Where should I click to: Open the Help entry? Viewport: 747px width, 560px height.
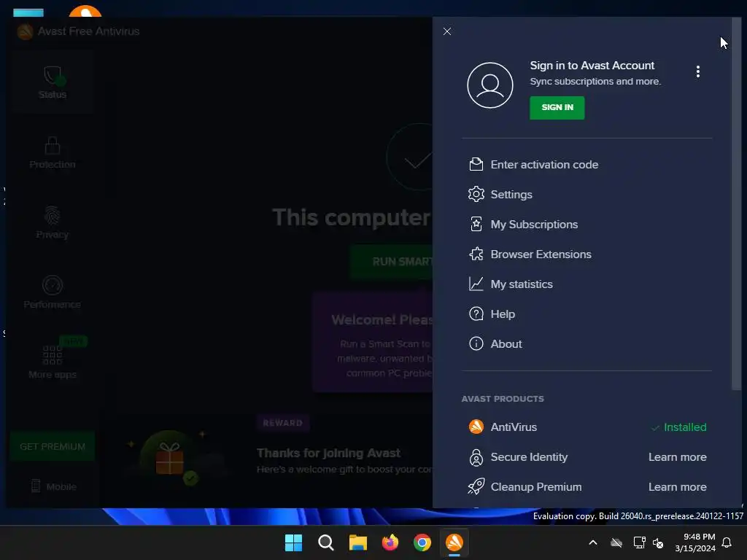[503, 314]
